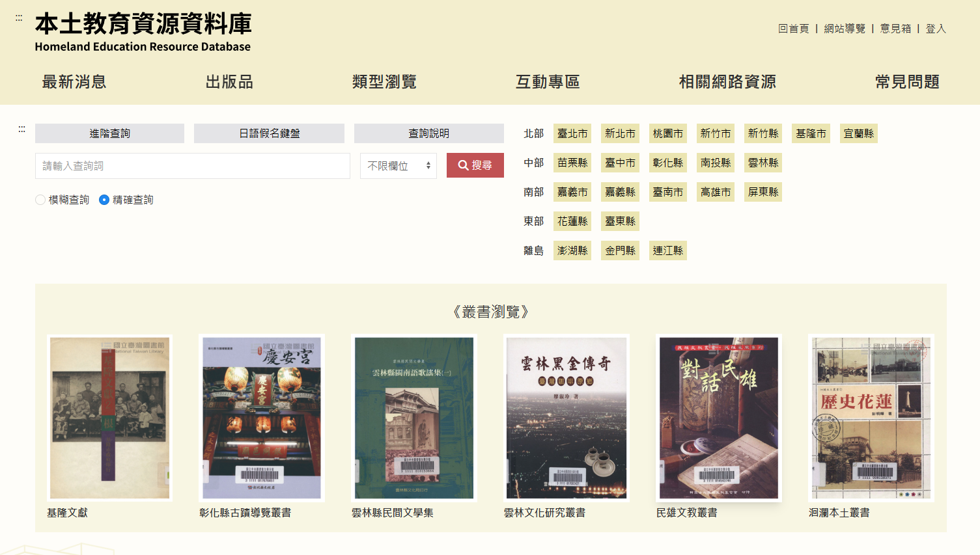The height and width of the screenshot is (555, 980).
Task: Click inside the search query input field
Action: click(x=193, y=166)
